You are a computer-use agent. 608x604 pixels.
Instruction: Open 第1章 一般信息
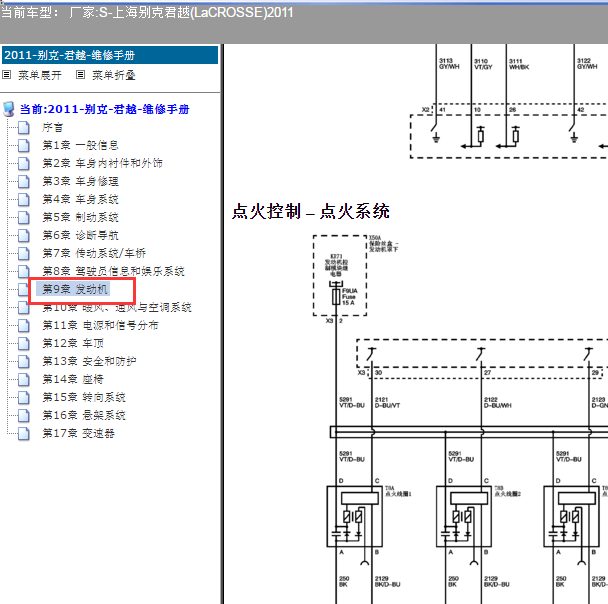(x=80, y=145)
